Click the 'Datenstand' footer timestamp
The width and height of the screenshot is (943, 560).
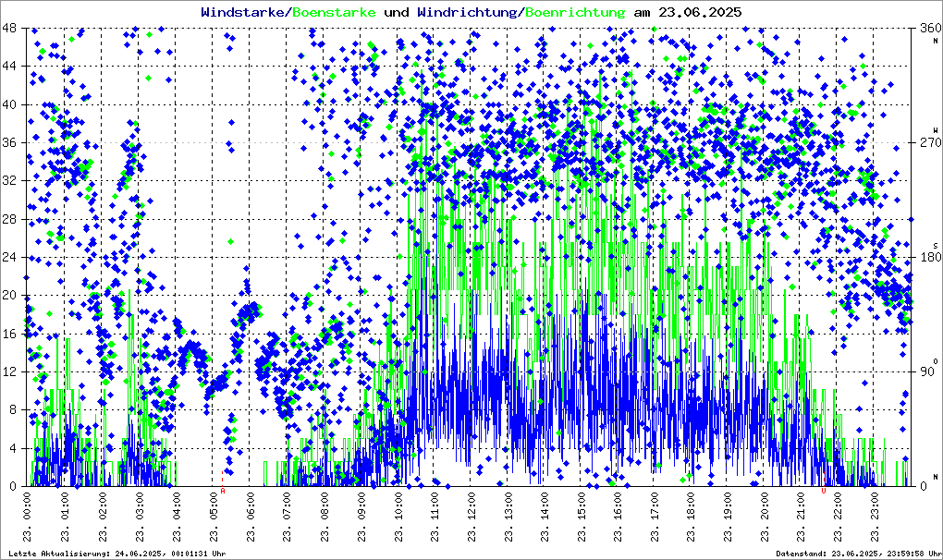862,554
